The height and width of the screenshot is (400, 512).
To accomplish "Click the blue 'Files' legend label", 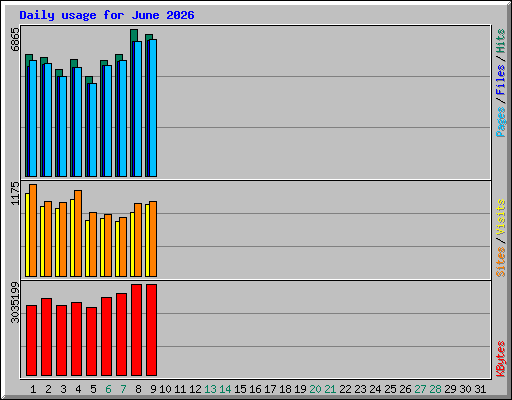I will tap(500, 79).
